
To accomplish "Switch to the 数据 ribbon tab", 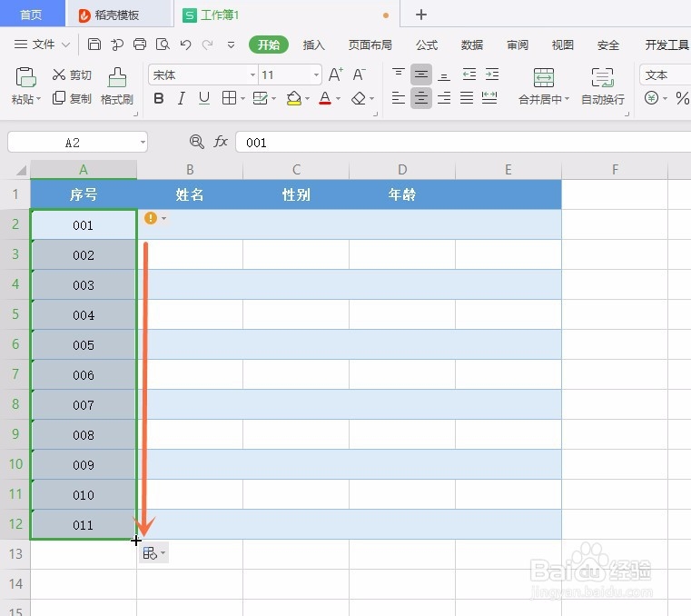I will click(472, 45).
